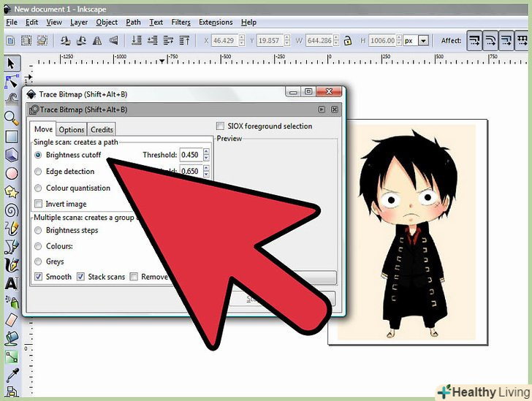The height and width of the screenshot is (401, 532).
Task: Click the Threshold 0.450 input field
Action: pos(191,155)
